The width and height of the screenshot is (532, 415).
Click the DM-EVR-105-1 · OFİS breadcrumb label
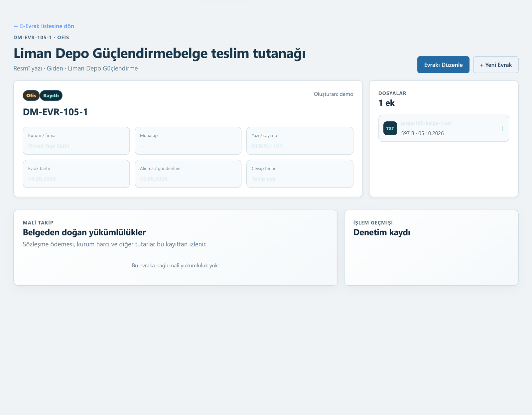41,38
